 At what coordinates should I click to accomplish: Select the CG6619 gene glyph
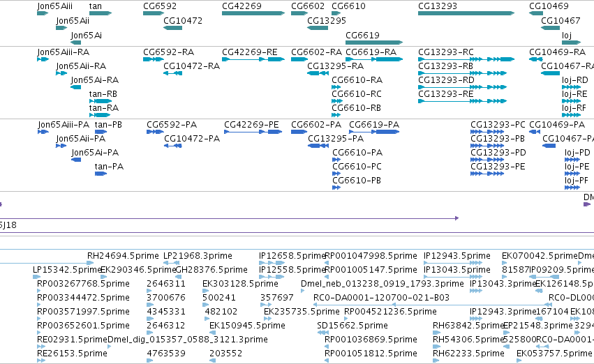point(374,43)
